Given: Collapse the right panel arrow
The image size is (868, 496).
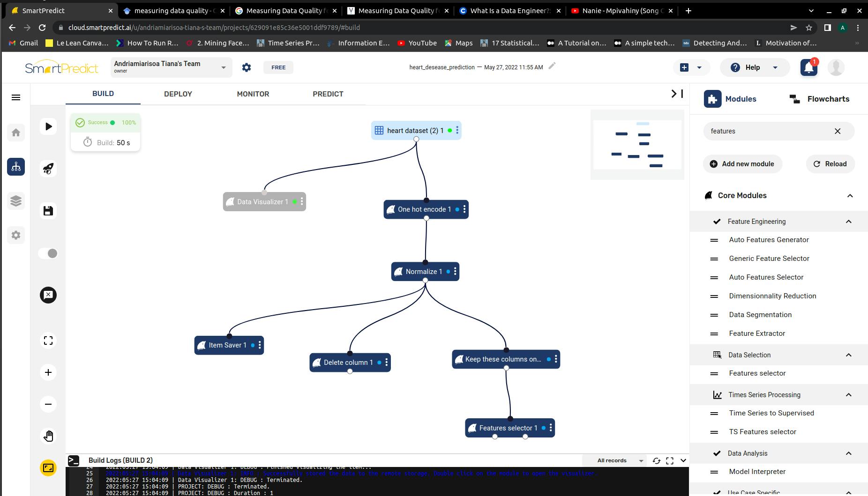Looking at the screenshot, I should click(677, 94).
